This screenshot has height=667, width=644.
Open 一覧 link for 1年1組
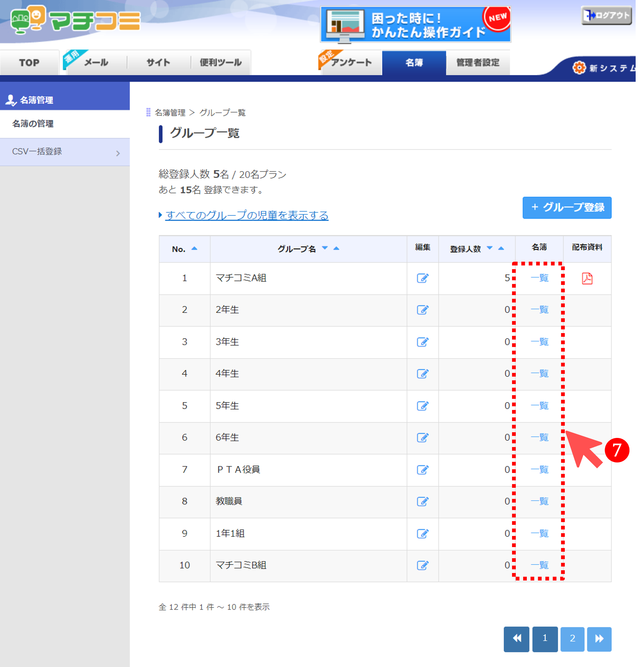(x=539, y=533)
